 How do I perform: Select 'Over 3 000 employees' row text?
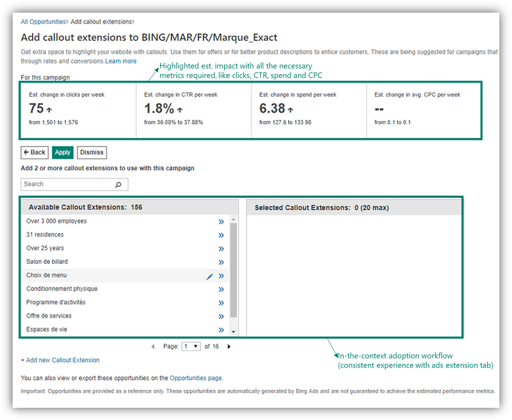pos(56,221)
